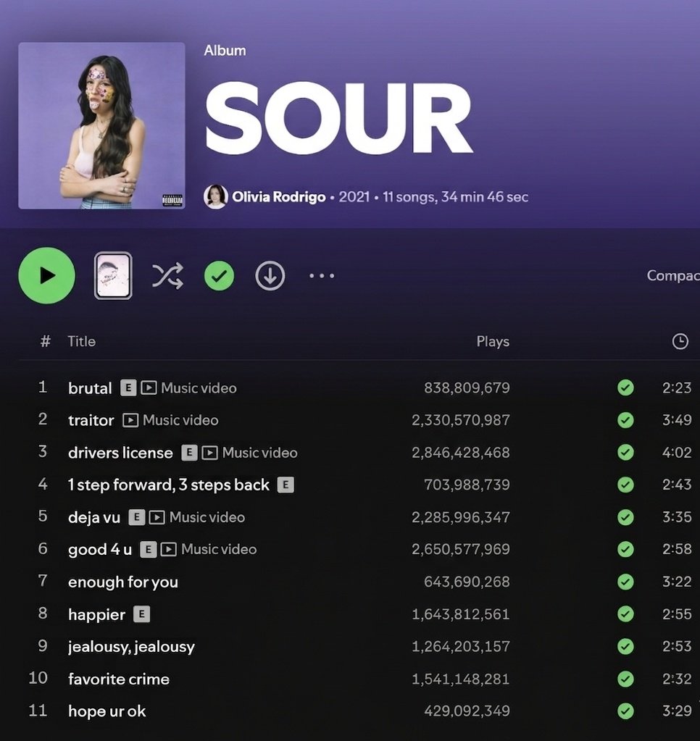The image size is (700, 741).
Task: Select the track title deja vu
Action: point(94,517)
